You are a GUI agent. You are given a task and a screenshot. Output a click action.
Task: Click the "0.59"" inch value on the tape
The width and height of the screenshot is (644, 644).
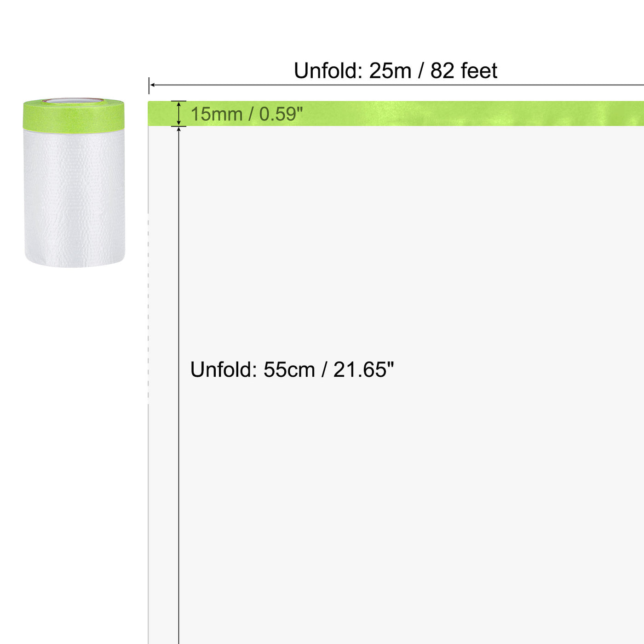(x=281, y=114)
